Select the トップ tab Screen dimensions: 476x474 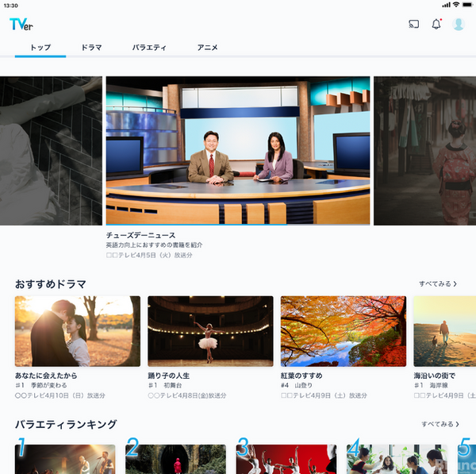pos(40,48)
